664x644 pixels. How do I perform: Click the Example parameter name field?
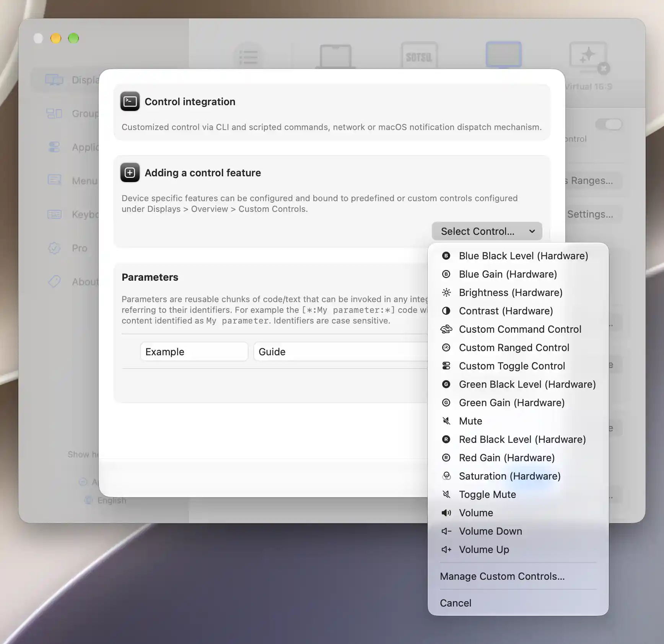[194, 352]
